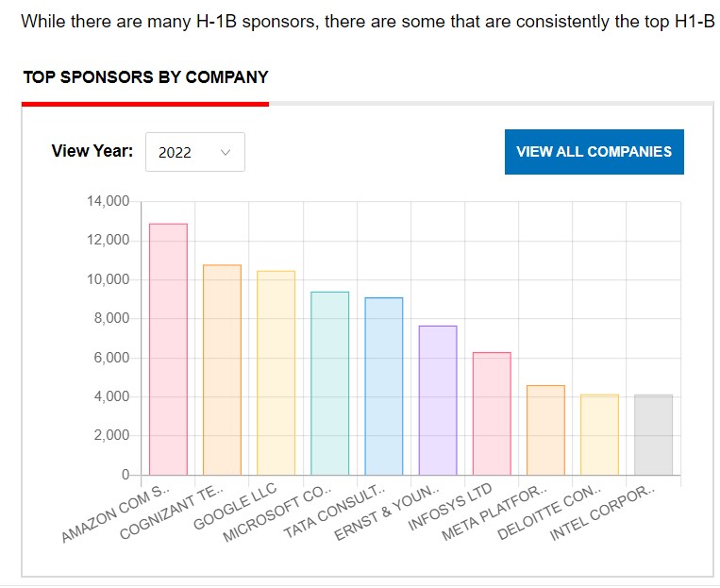
Task: Click the DELOITTE CON.. axis label
Action: click(x=549, y=512)
